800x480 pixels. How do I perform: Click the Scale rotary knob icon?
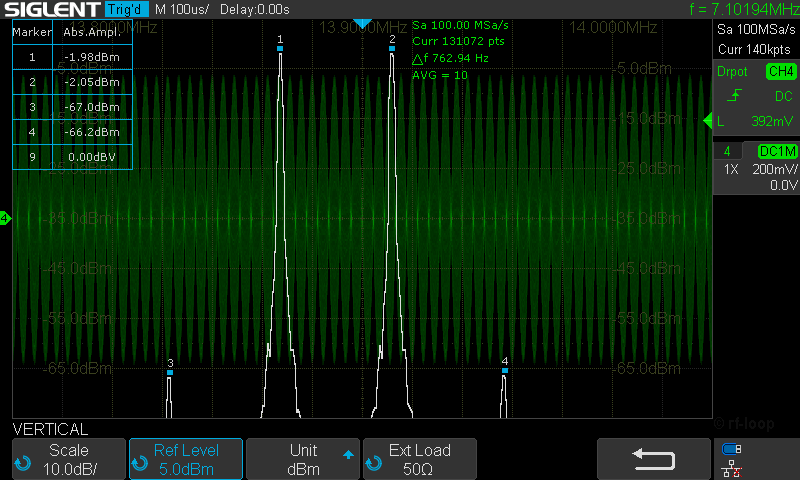pyautogui.click(x=22, y=463)
